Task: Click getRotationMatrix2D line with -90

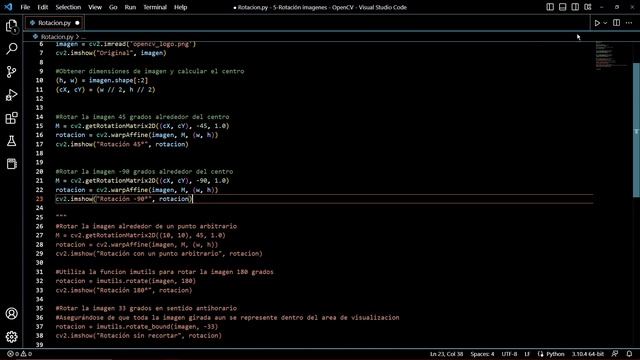Action: 142,180
